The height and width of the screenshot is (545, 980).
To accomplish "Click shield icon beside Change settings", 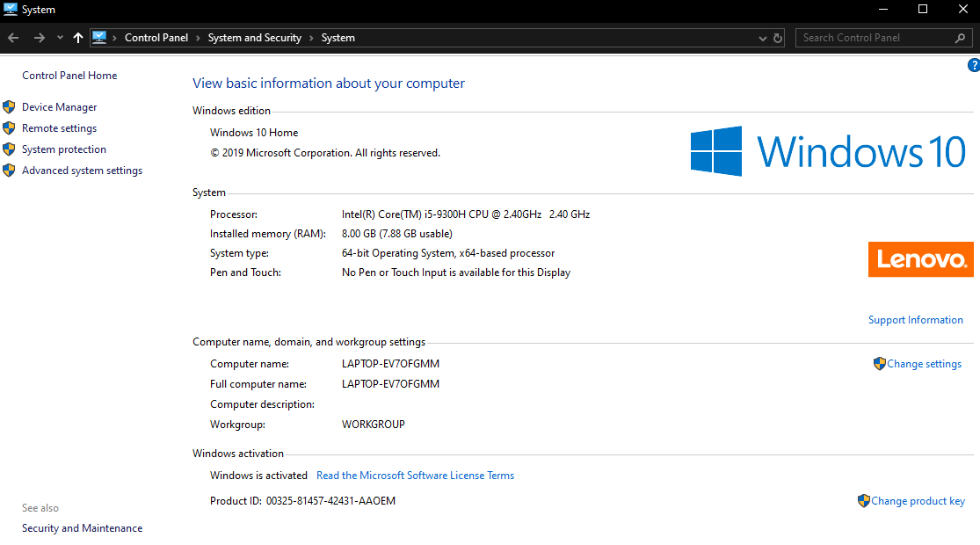I will 880,364.
